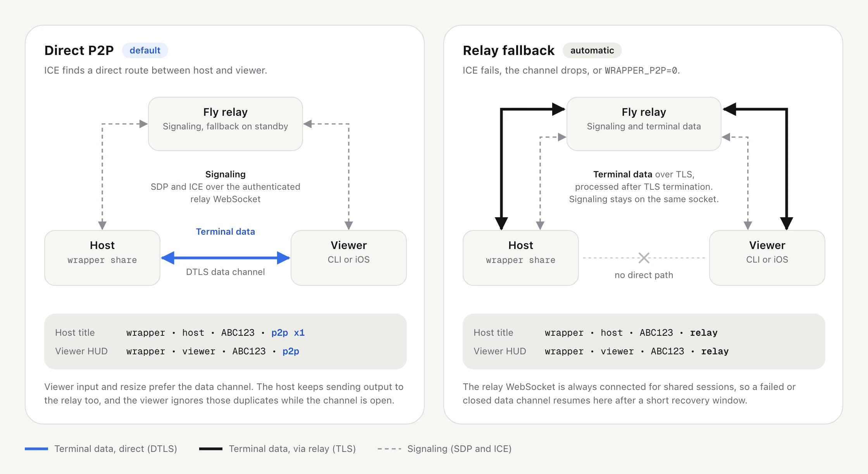Click the Viewer box in the Relay fallback diagram
This screenshot has height=474, width=868.
pos(767,258)
